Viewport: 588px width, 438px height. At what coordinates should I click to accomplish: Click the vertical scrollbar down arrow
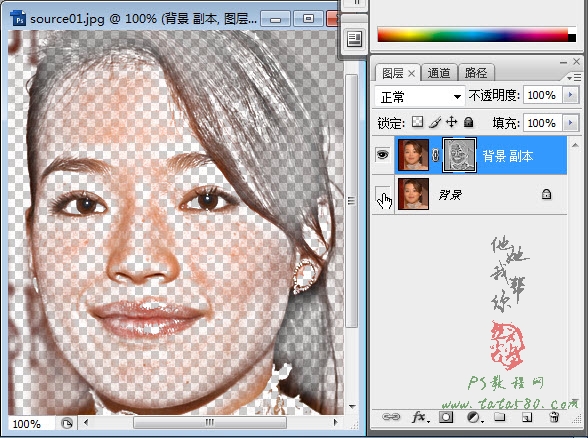352,406
